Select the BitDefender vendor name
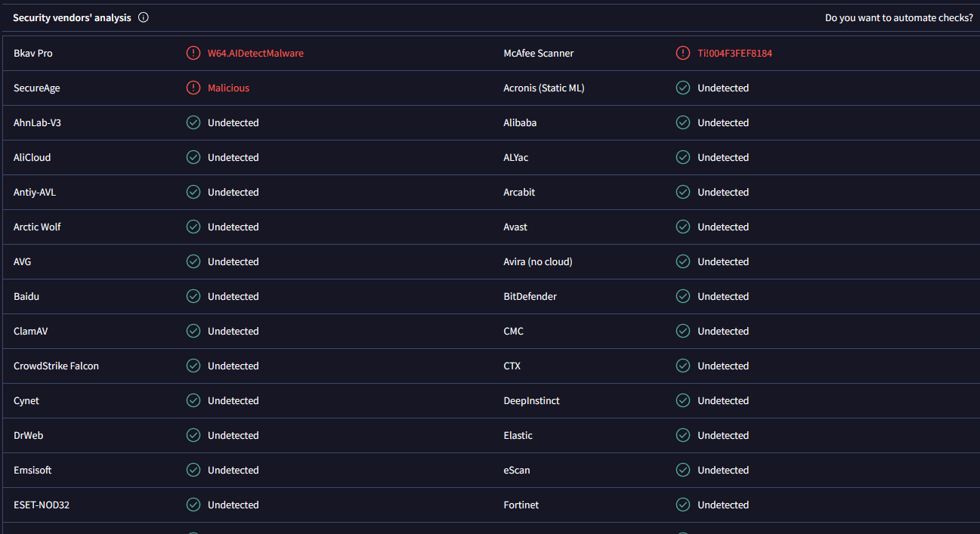 click(530, 296)
